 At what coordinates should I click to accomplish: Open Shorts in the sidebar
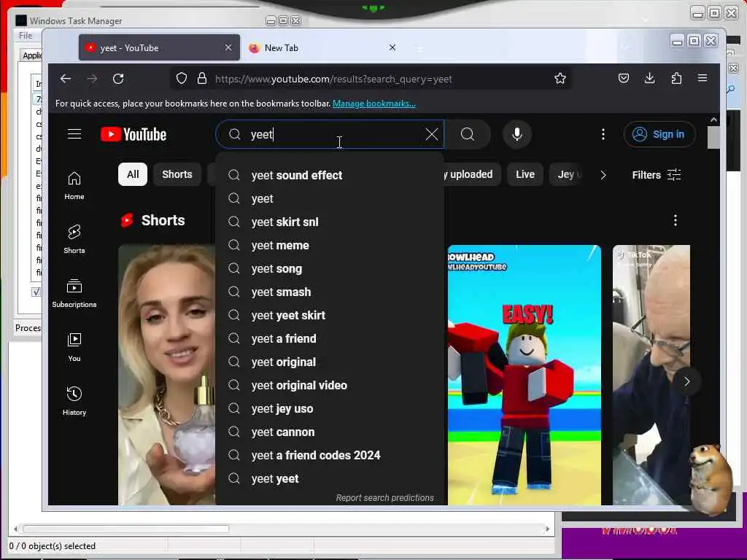[x=74, y=239]
